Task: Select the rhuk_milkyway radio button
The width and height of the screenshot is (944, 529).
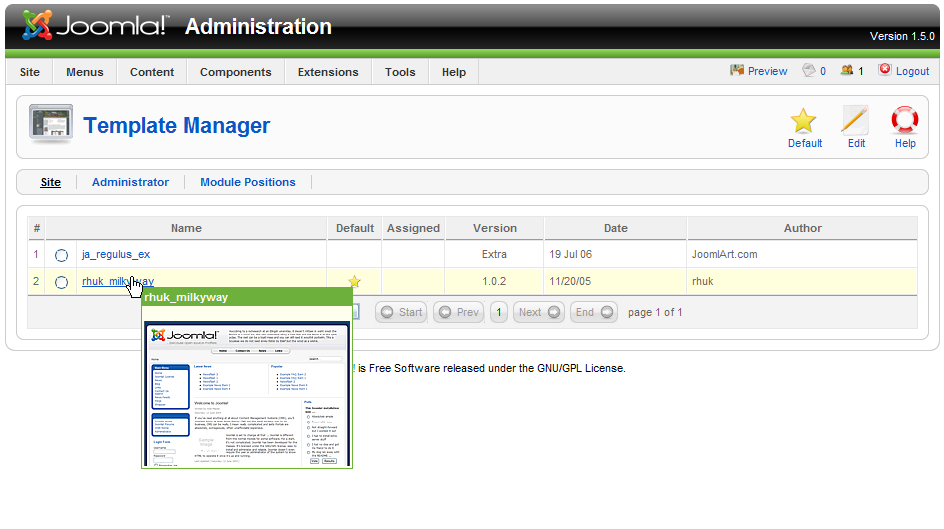Action: pyautogui.click(x=62, y=283)
